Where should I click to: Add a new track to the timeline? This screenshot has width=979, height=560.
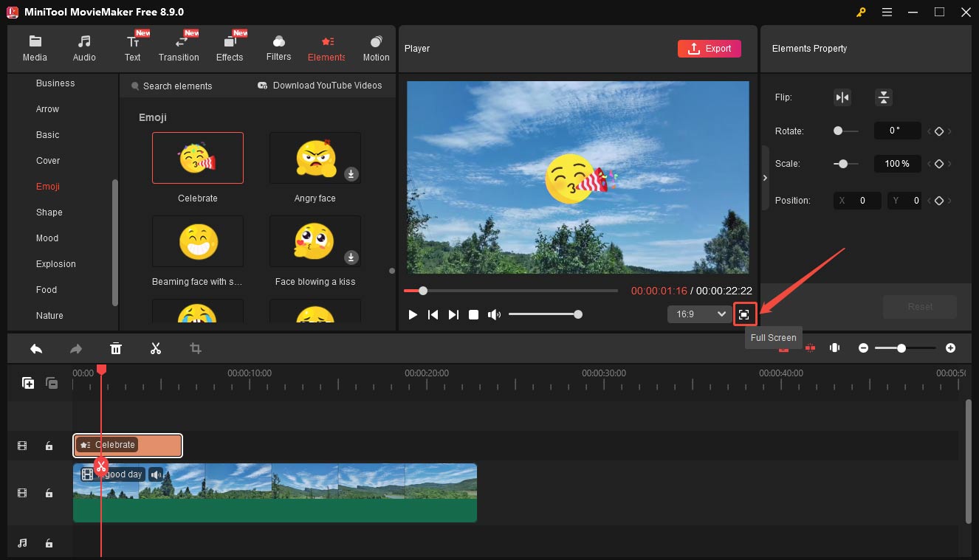(x=28, y=383)
